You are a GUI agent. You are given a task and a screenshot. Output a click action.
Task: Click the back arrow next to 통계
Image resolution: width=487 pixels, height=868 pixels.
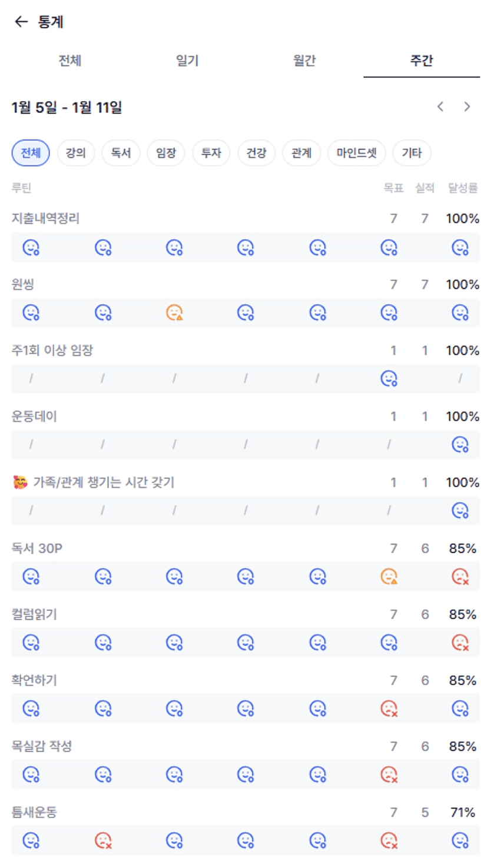21,22
